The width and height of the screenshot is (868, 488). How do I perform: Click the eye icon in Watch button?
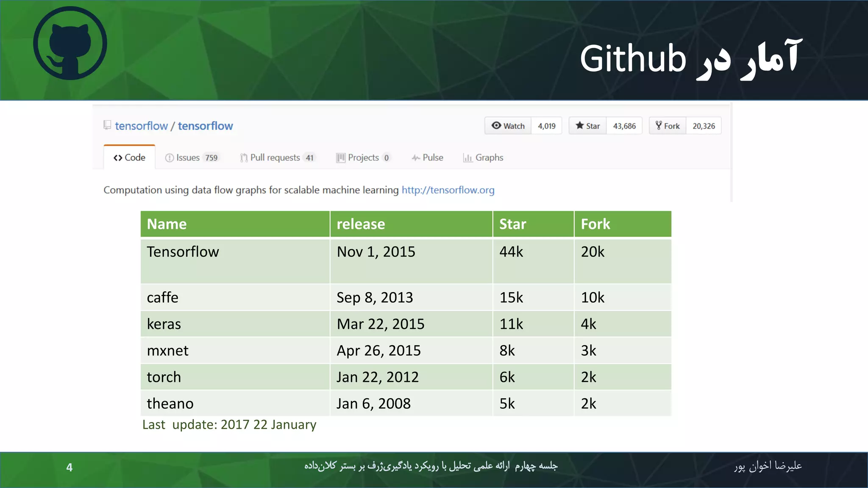[496, 125]
